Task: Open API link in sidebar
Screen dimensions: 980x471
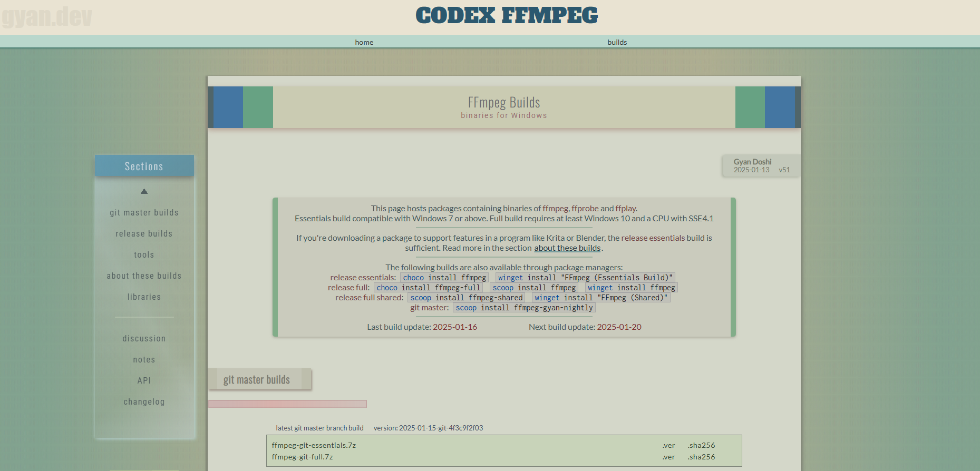Action: (x=144, y=380)
